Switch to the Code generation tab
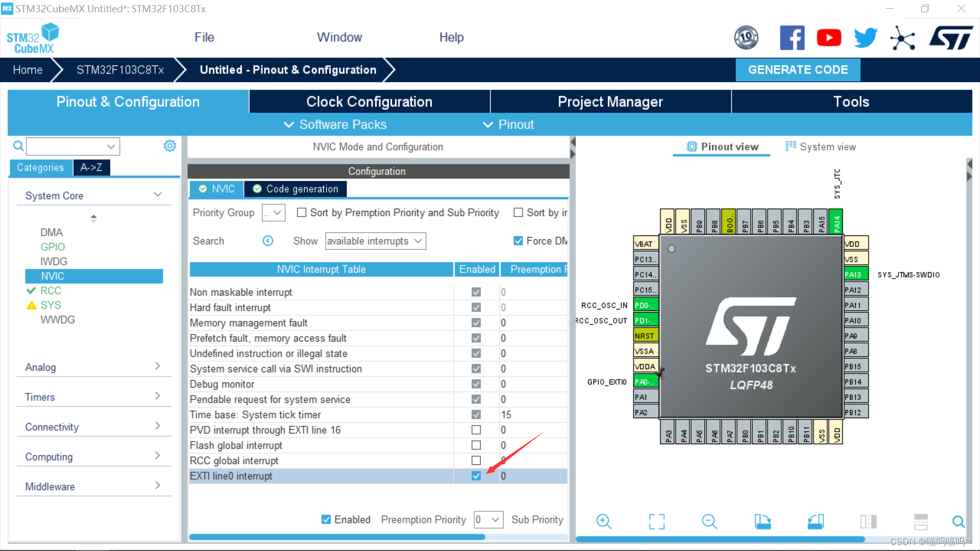The height and width of the screenshot is (551, 980). pyautogui.click(x=296, y=189)
